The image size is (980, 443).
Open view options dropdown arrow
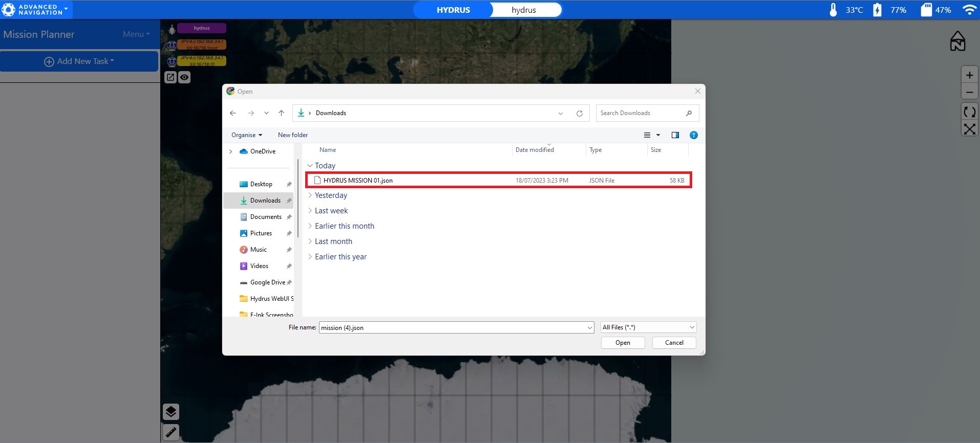pos(658,135)
